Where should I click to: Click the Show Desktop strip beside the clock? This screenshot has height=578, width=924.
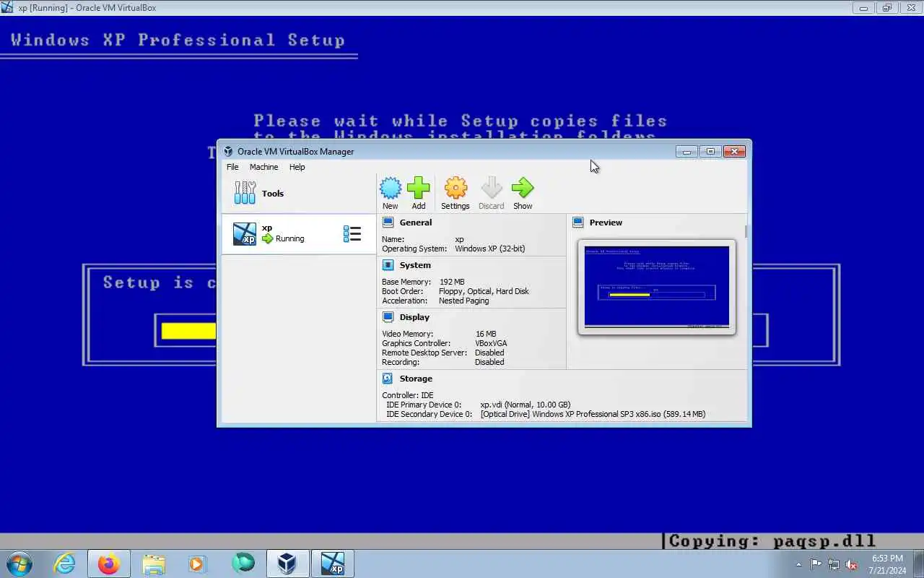(x=918, y=564)
